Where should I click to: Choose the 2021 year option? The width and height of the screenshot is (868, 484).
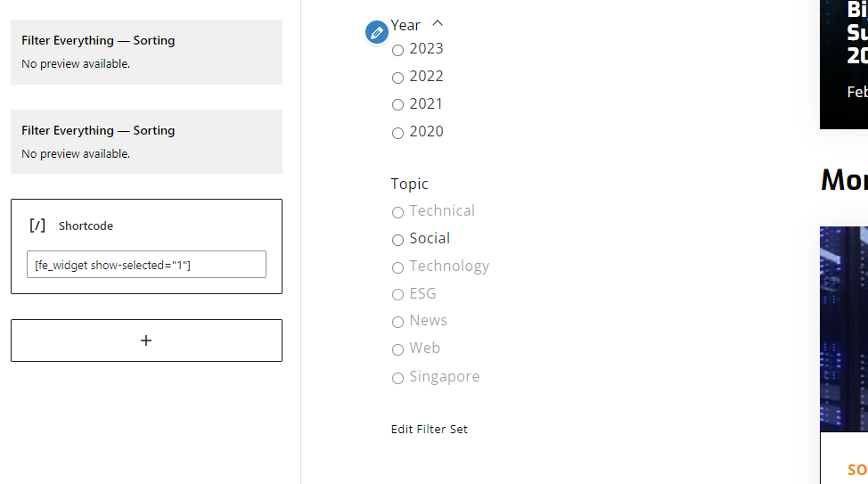397,104
